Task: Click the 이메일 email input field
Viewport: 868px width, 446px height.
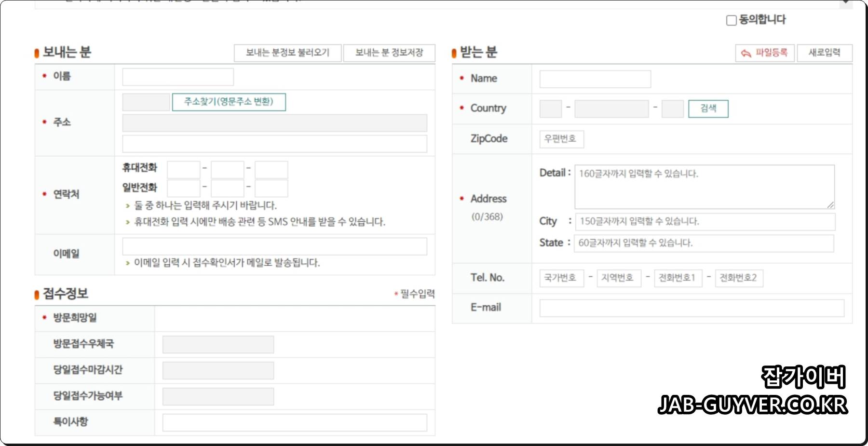Action: [x=274, y=246]
